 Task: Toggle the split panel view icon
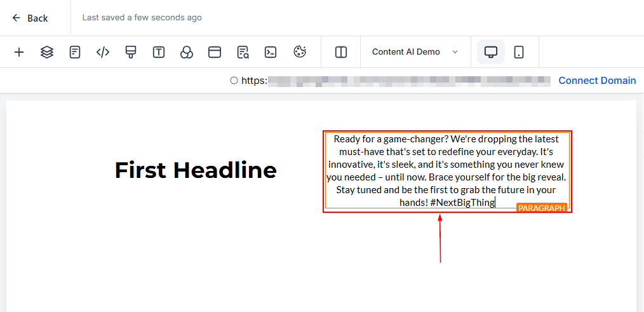tap(341, 52)
